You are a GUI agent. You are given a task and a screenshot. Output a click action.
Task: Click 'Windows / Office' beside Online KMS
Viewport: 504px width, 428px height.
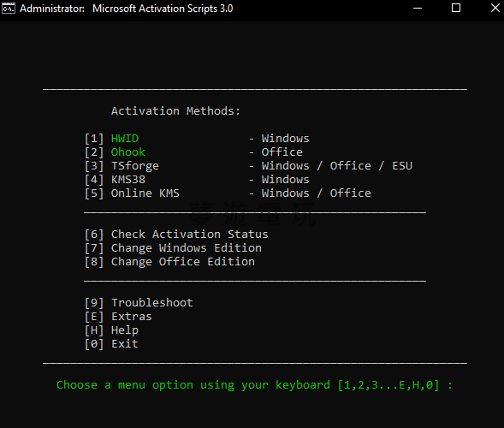pyautogui.click(x=317, y=193)
